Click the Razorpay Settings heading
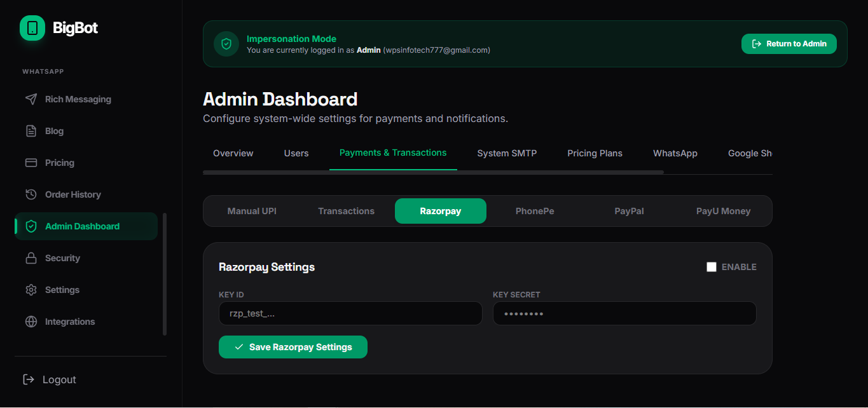Viewport: 868px width, 408px height. coord(266,267)
